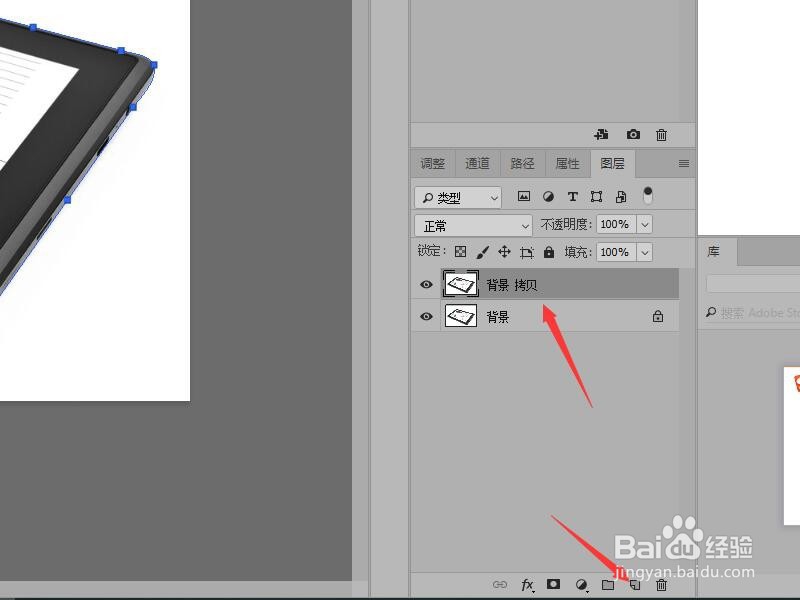Toggle visibility of the 背景 layer
This screenshot has width=800, height=600.
click(x=426, y=316)
